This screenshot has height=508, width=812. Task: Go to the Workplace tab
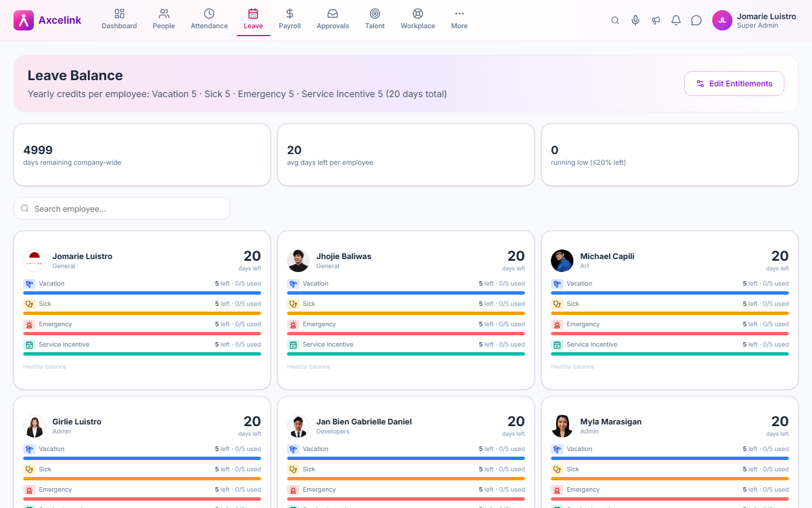[x=418, y=20]
